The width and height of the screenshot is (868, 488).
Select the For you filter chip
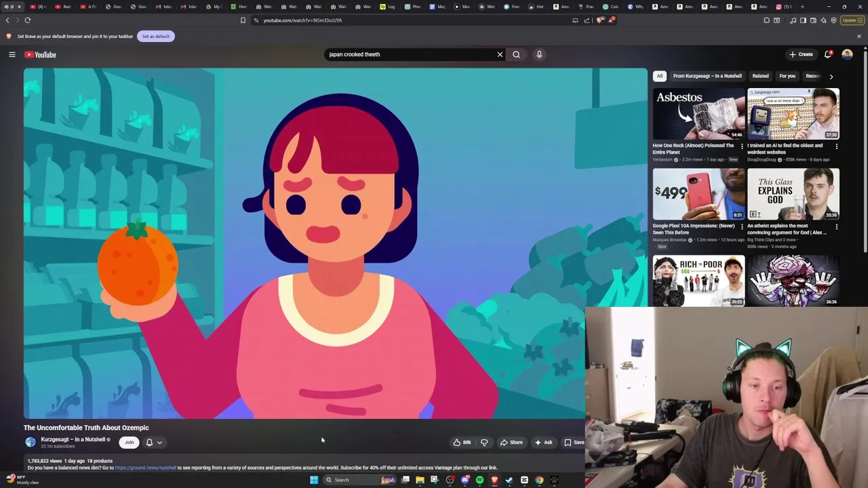point(787,76)
